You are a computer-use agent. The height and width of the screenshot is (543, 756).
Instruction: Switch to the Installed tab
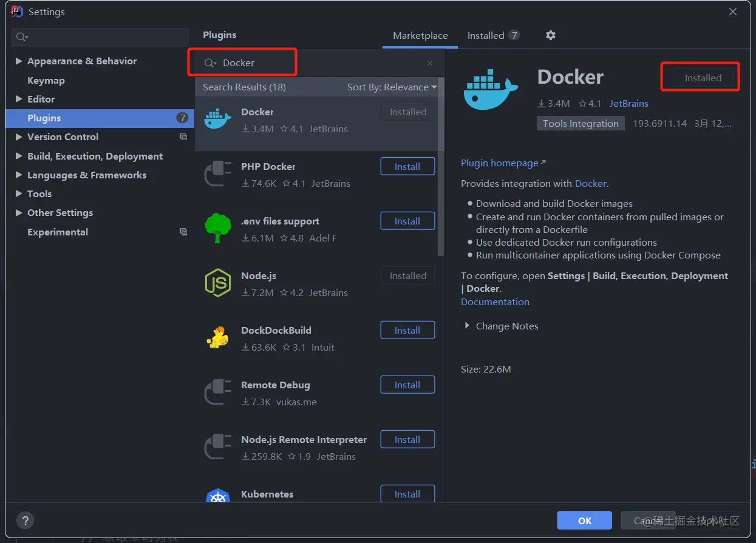coord(493,36)
